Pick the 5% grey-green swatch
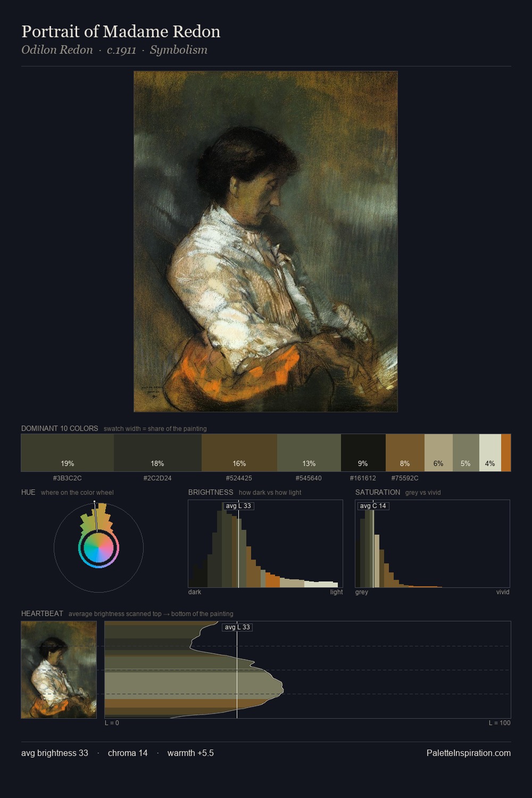Screen dimensions: 532x798 pos(466,453)
